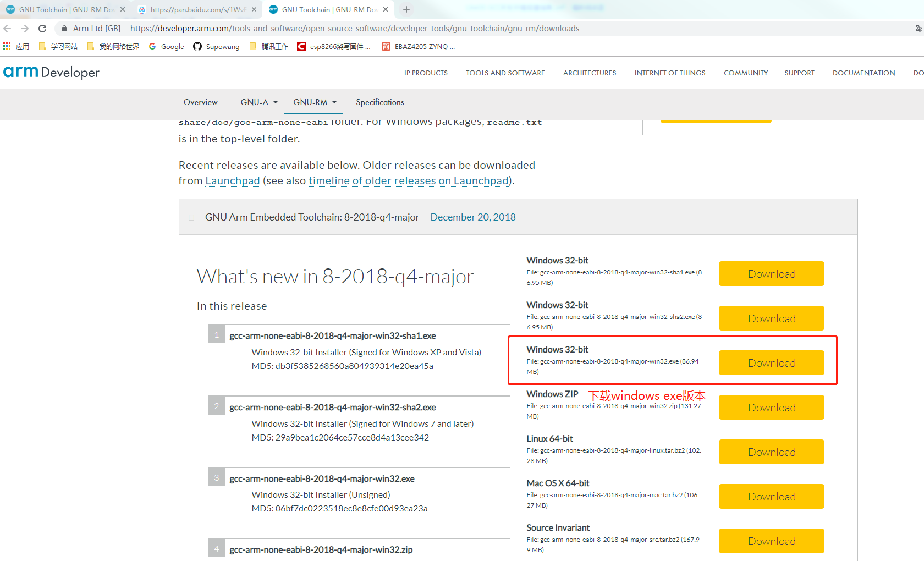
Task: Toggle the 8-2018-q4-major release collapse box
Action: click(x=191, y=217)
